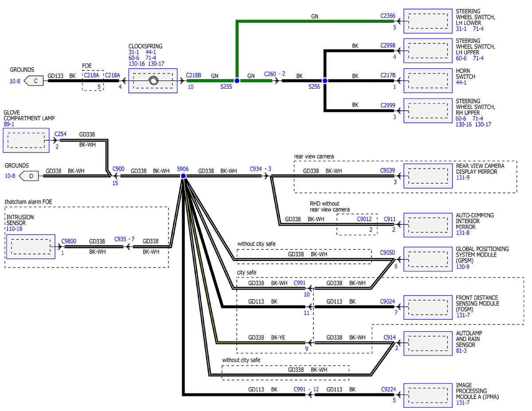Follow page reference 81-3 for rain sensor
The height and width of the screenshot is (411, 532).
[462, 351]
